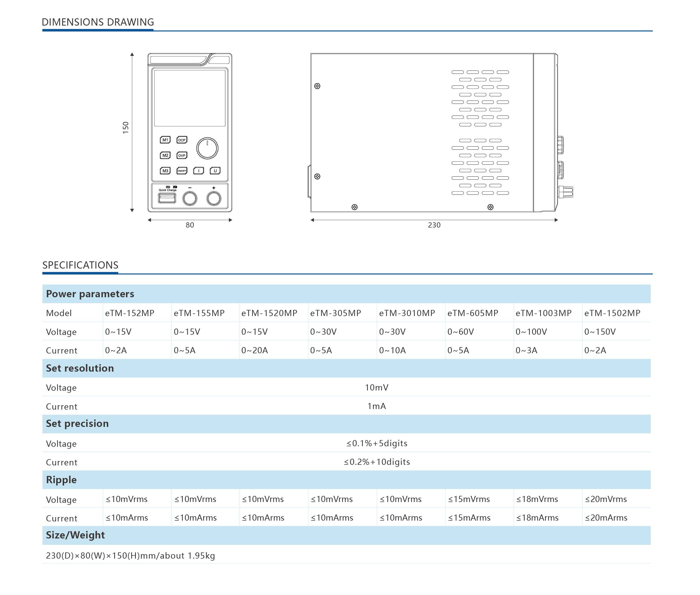Image resolution: width=700 pixels, height=595 pixels.
Task: Click the size and weight 230(D)×80(W)×150(H)mm line
Action: tap(130, 555)
